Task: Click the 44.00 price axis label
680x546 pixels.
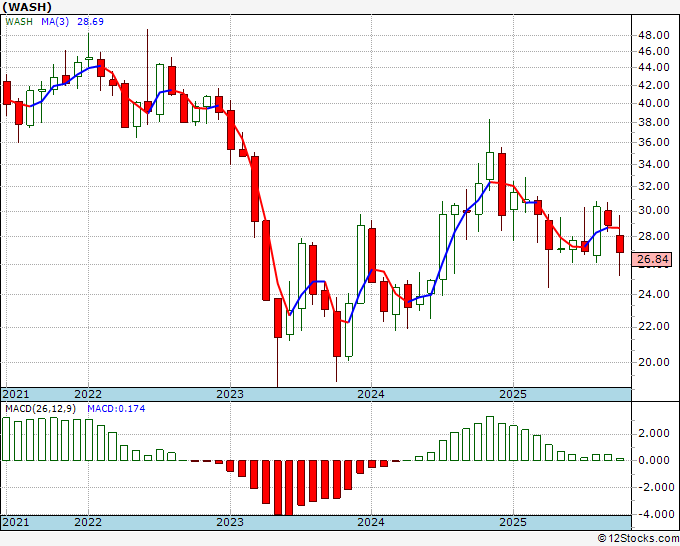Action: tap(654, 67)
